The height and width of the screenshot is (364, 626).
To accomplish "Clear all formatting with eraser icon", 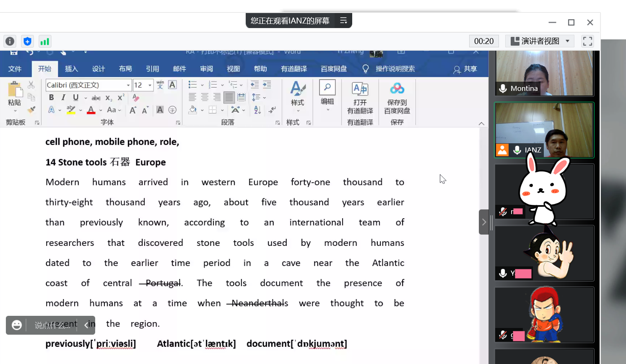I will coord(135,97).
